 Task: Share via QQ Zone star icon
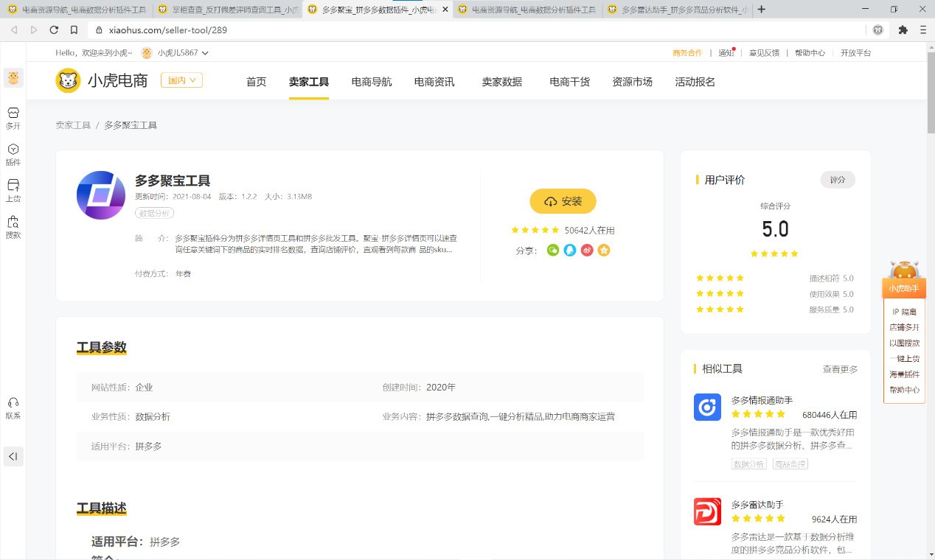[604, 251]
